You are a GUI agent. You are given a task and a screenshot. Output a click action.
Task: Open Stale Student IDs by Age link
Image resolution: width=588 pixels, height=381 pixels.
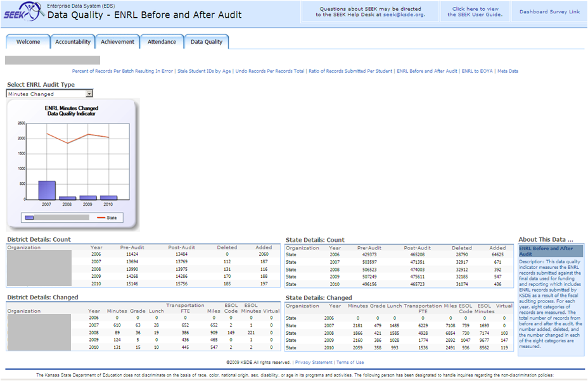[x=204, y=71]
